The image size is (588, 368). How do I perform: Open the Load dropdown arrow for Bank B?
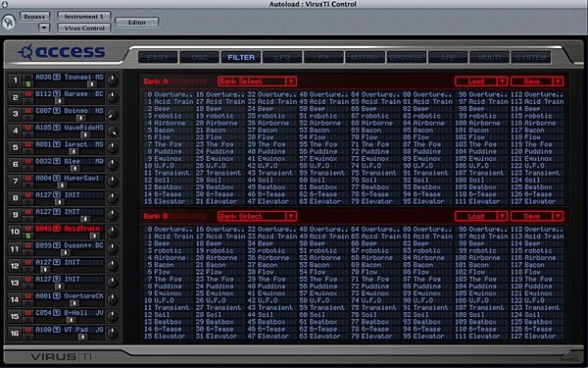click(502, 216)
